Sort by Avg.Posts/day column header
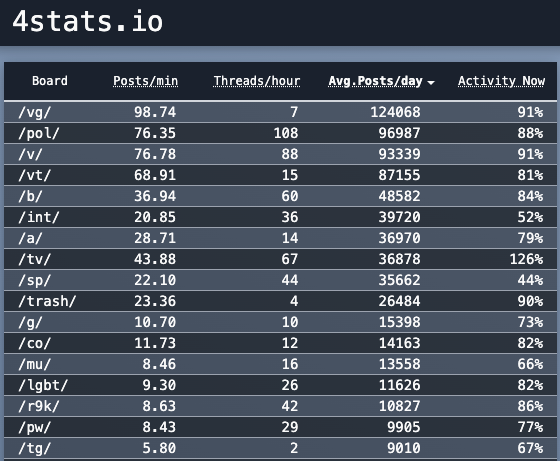 pos(375,81)
